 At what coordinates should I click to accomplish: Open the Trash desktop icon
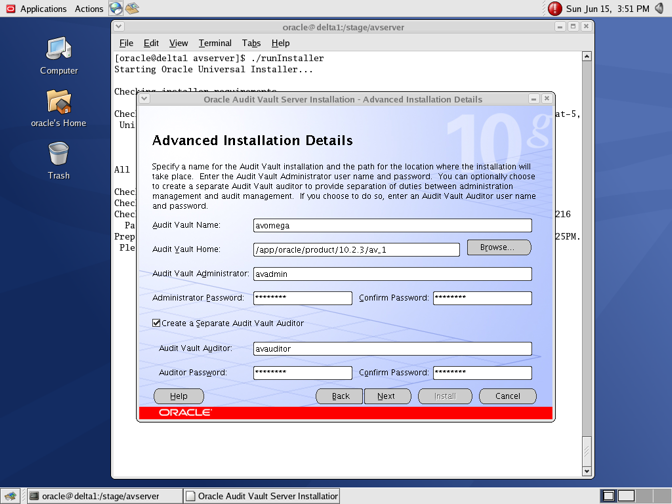coord(59,161)
